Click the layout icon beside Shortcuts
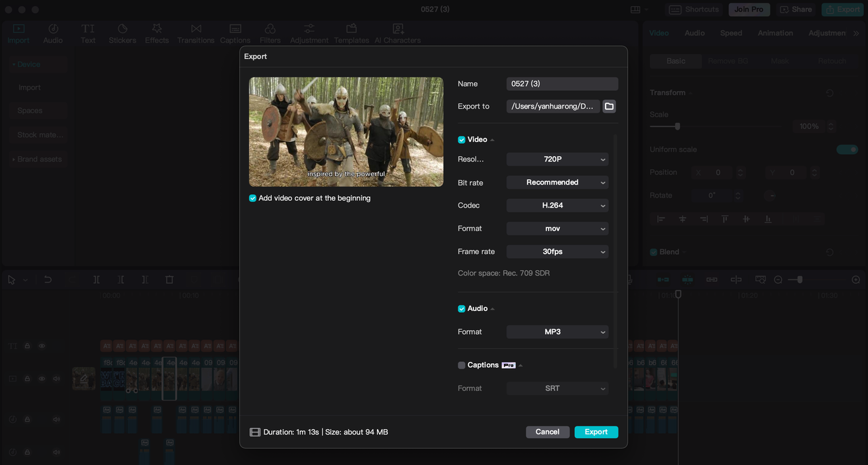868x465 pixels. (x=635, y=10)
